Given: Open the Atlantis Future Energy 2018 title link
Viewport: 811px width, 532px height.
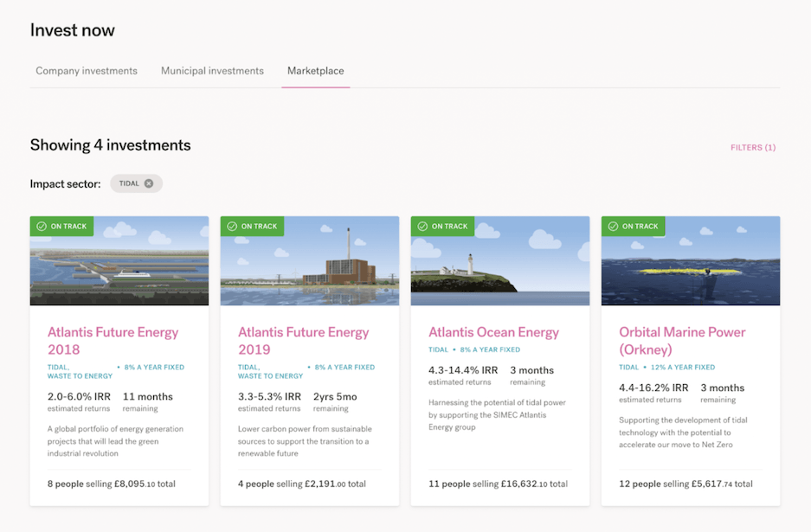Looking at the screenshot, I should tap(113, 341).
